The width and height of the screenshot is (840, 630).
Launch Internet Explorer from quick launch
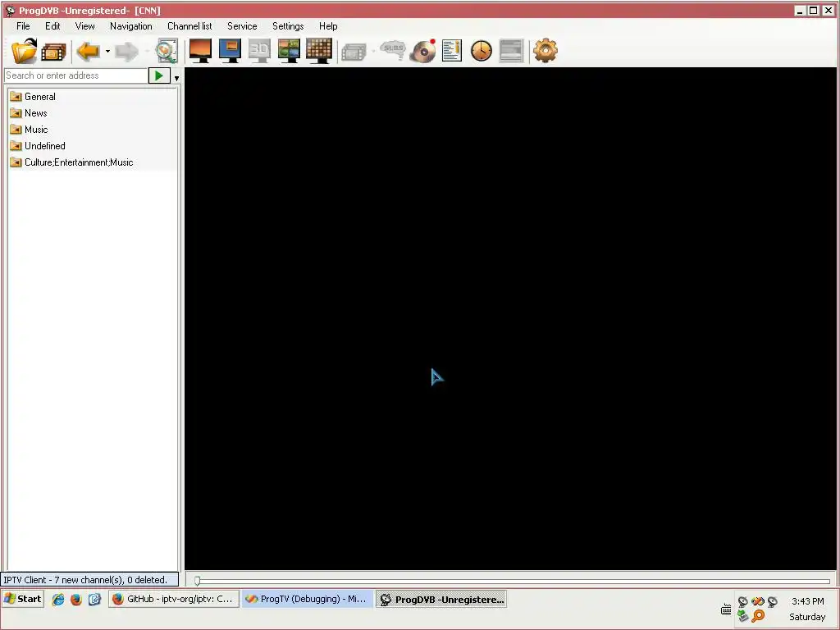tap(58, 600)
